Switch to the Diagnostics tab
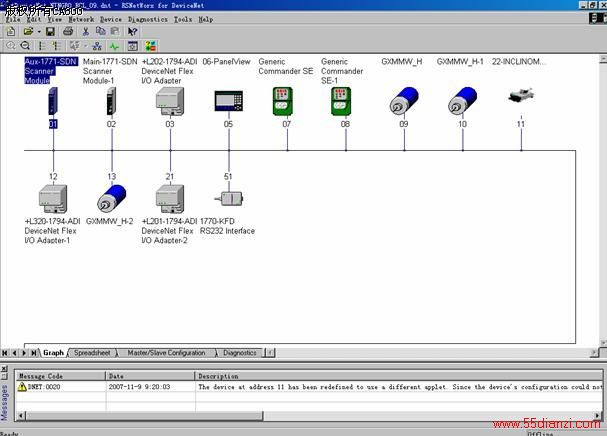This screenshot has height=436, width=607. [240, 353]
